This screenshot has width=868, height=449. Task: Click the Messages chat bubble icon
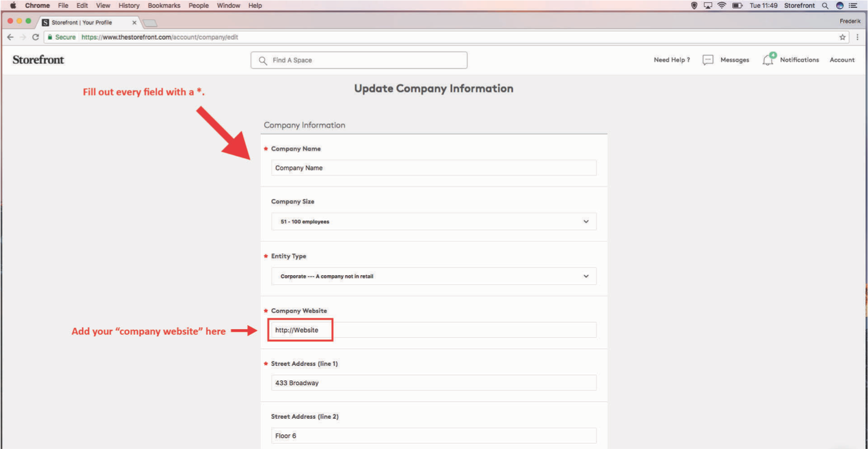point(707,60)
